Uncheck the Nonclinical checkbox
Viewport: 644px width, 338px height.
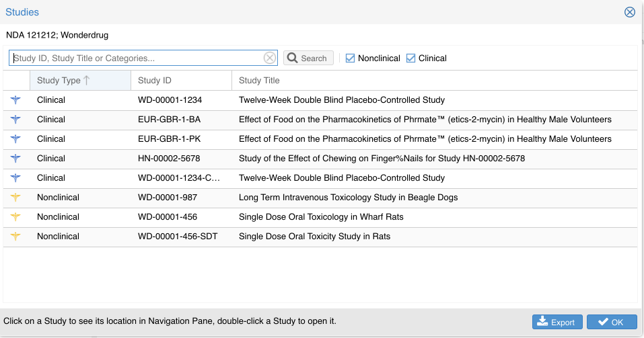pyautogui.click(x=350, y=58)
